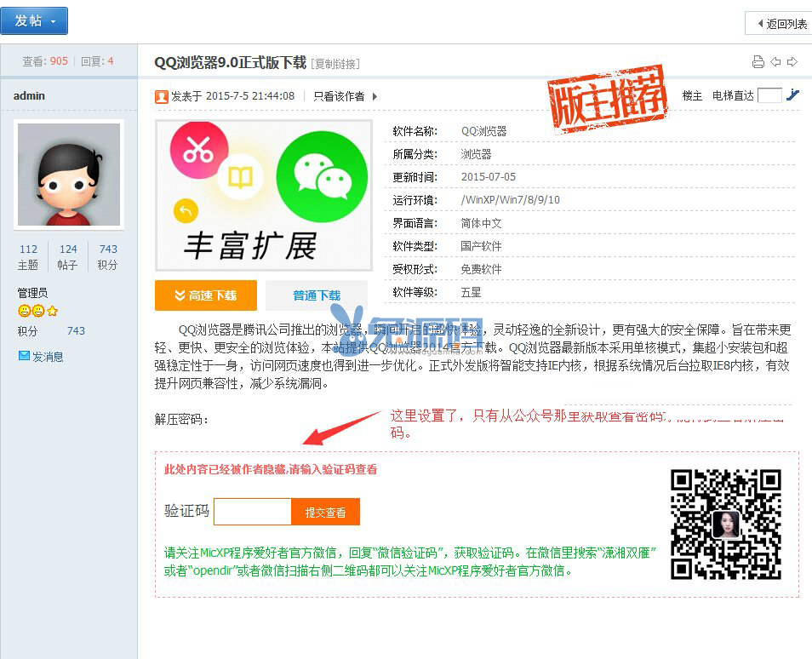Filter posts with 只看该作者

339,96
